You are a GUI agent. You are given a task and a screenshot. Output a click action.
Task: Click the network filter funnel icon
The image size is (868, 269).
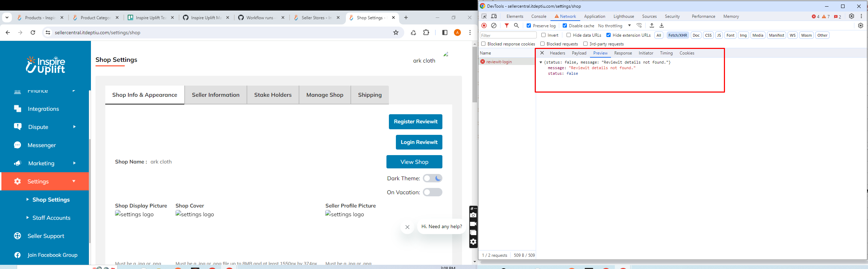[x=506, y=26]
